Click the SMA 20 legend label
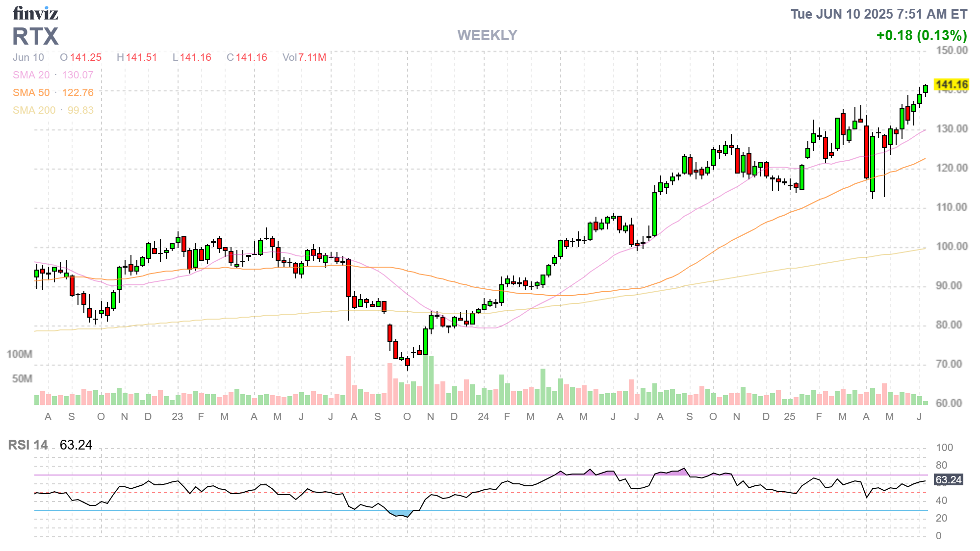980x551 pixels. 31,75
